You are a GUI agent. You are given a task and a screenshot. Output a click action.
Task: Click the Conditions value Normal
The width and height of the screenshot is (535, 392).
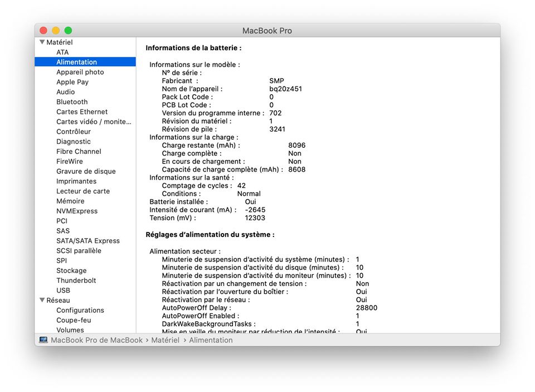tap(249, 193)
